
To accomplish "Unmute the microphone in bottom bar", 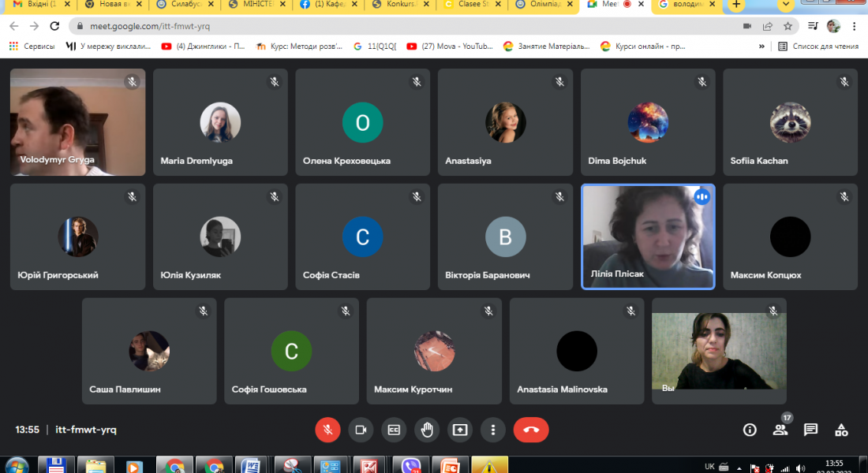I will [327, 430].
